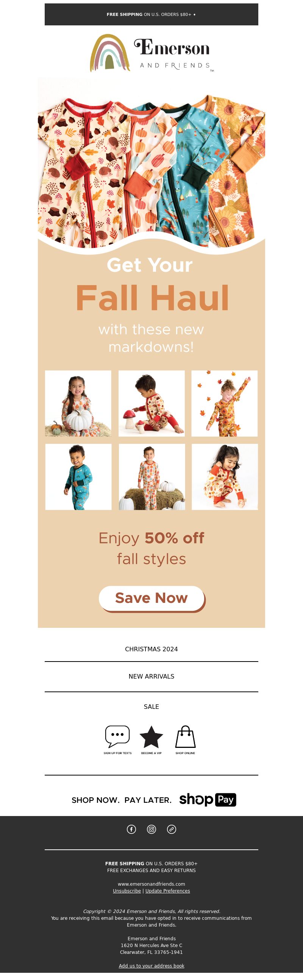Open photo of toddler with mushroom toys
303x980 pixels.
click(151, 403)
